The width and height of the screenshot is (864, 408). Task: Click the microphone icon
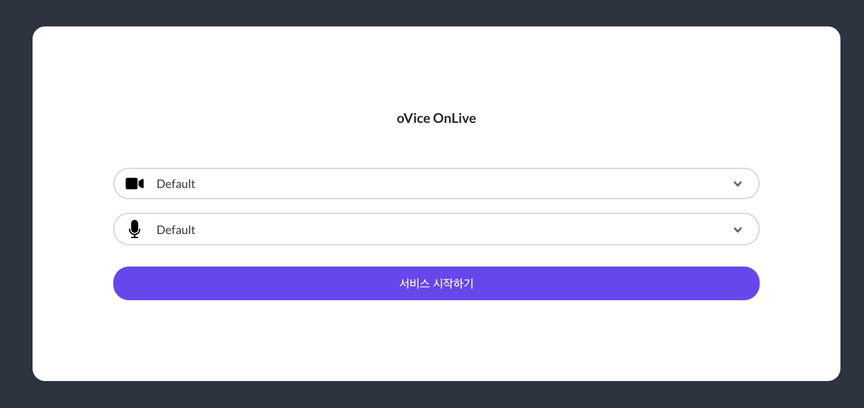coord(134,229)
